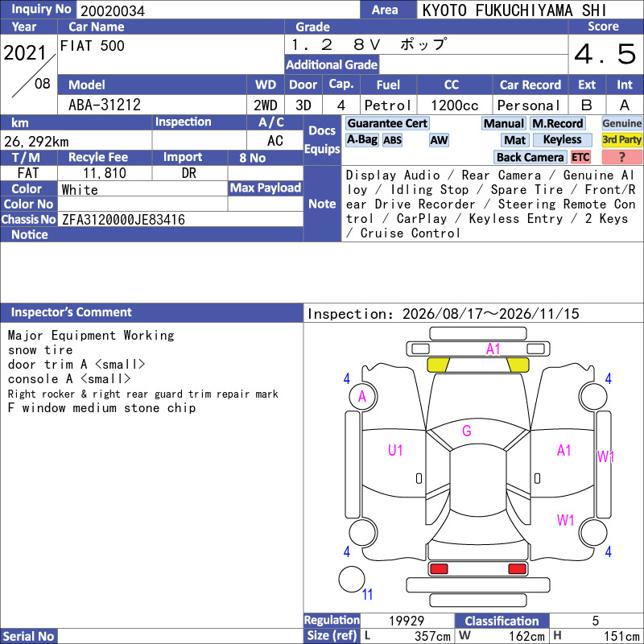
Task: Click the Genuine equipment badge
Action: coord(621,123)
